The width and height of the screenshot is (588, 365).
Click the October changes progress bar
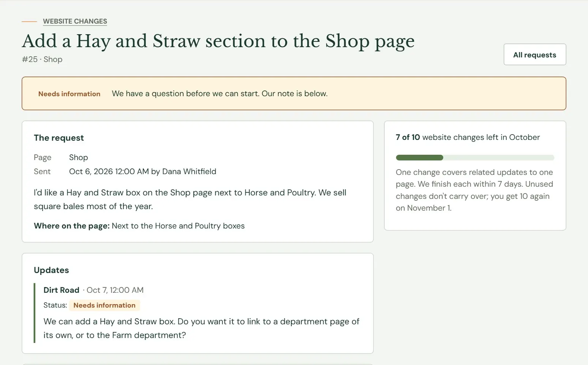tap(475, 157)
